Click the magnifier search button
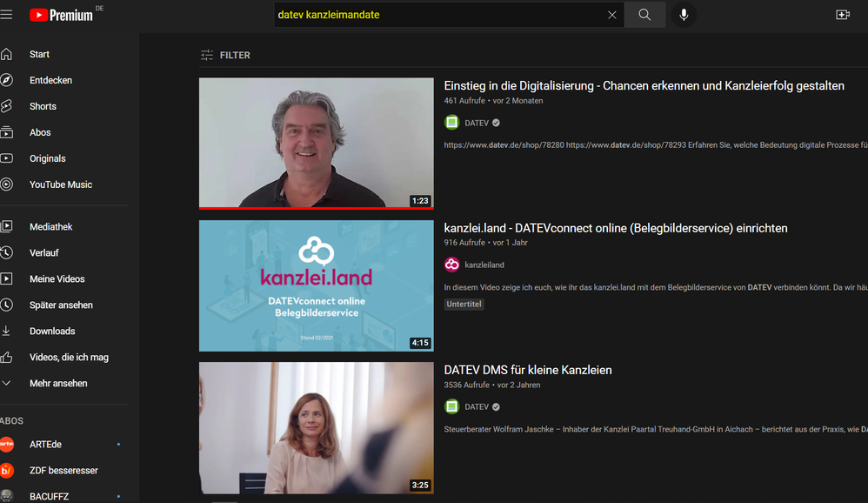The height and width of the screenshot is (503, 868). click(644, 15)
